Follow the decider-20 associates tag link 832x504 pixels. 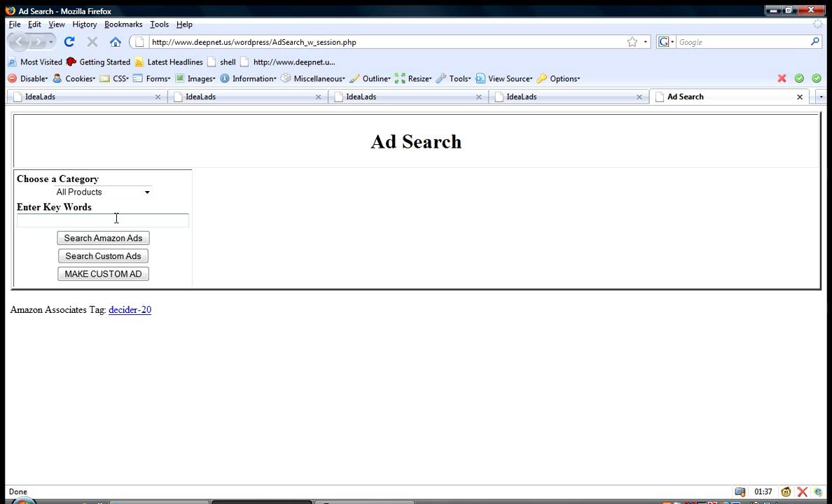pos(130,310)
